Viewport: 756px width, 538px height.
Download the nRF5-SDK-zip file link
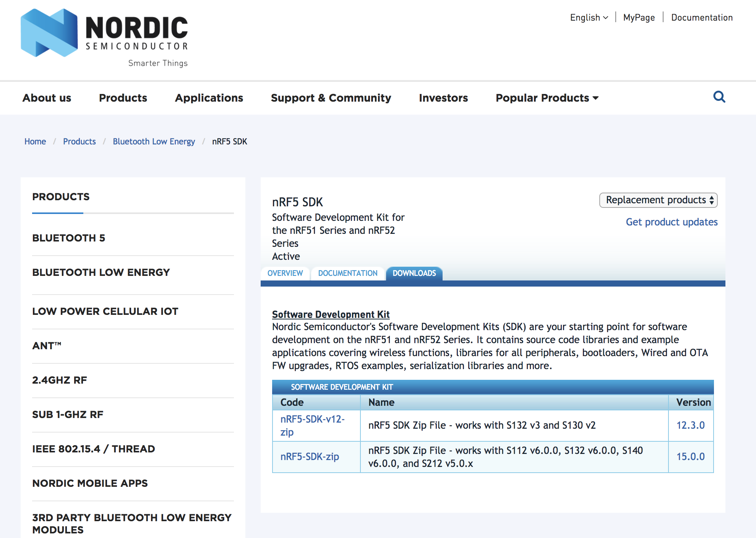click(x=310, y=457)
